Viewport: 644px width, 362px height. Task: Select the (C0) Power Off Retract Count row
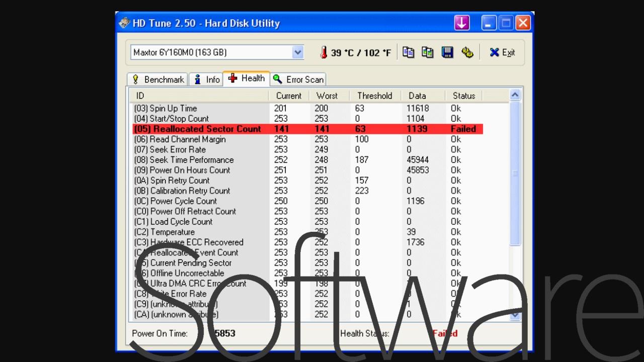click(x=307, y=211)
